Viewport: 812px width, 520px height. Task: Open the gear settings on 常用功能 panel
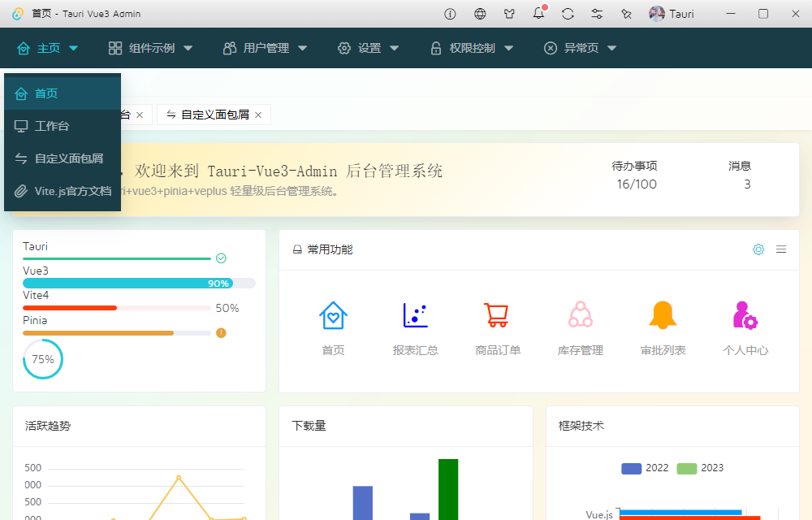(758, 249)
